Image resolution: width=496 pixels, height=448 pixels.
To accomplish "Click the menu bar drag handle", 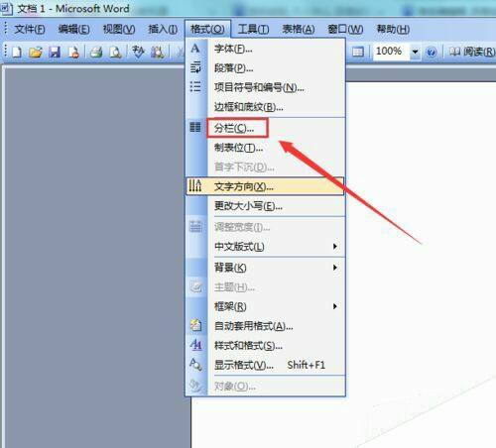I will click(x=6, y=29).
